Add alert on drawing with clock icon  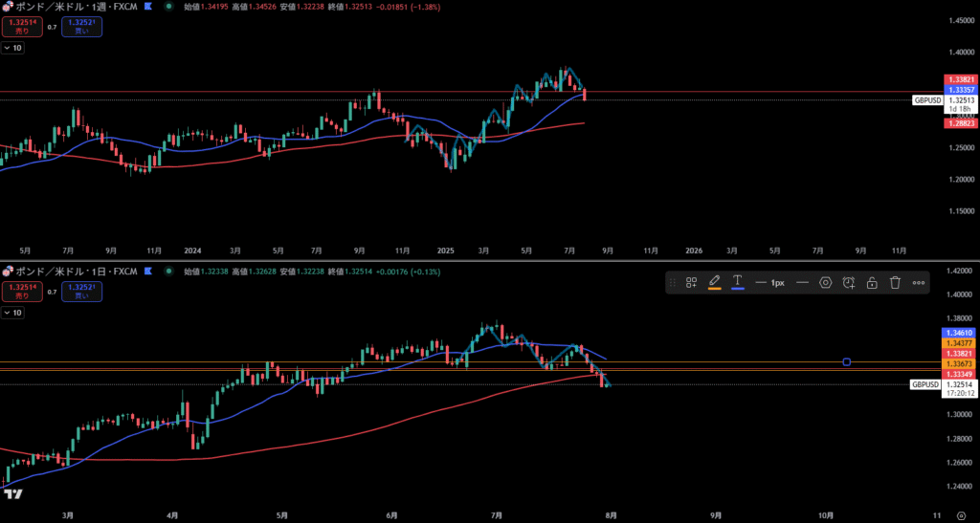coord(848,283)
